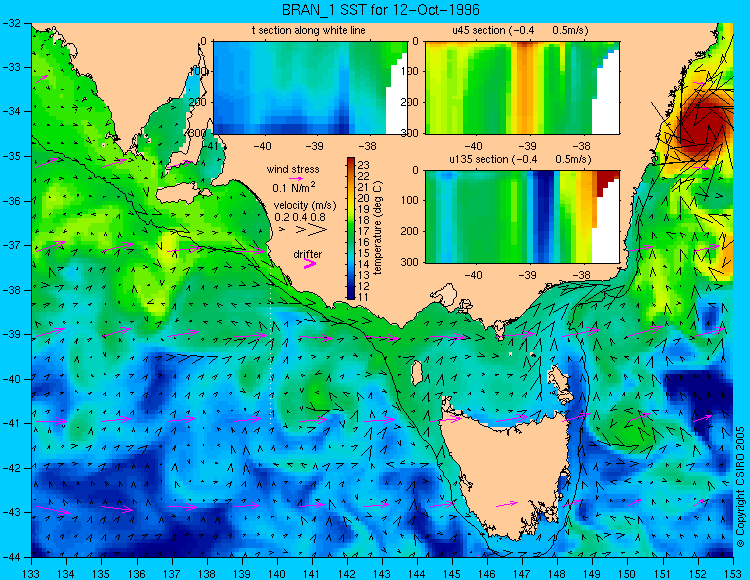Click the '23' value on the color bar
The width and height of the screenshot is (750, 580).
pyautogui.click(x=364, y=165)
